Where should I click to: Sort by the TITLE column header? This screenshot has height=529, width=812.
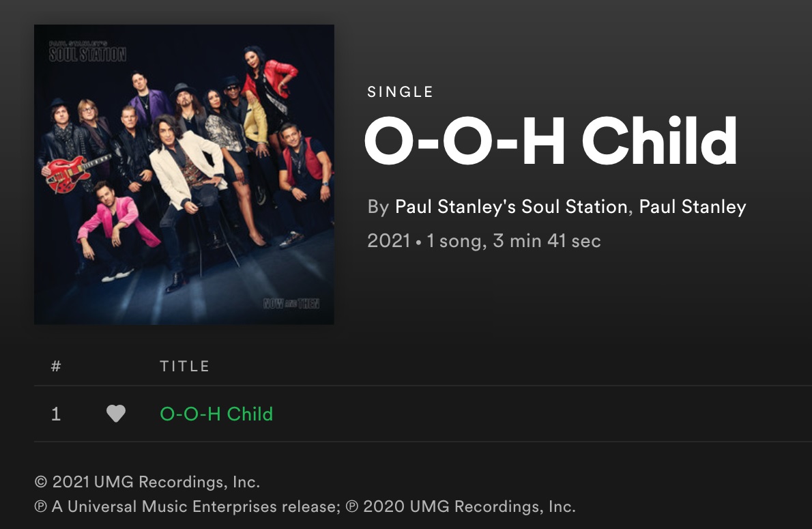pyautogui.click(x=184, y=367)
